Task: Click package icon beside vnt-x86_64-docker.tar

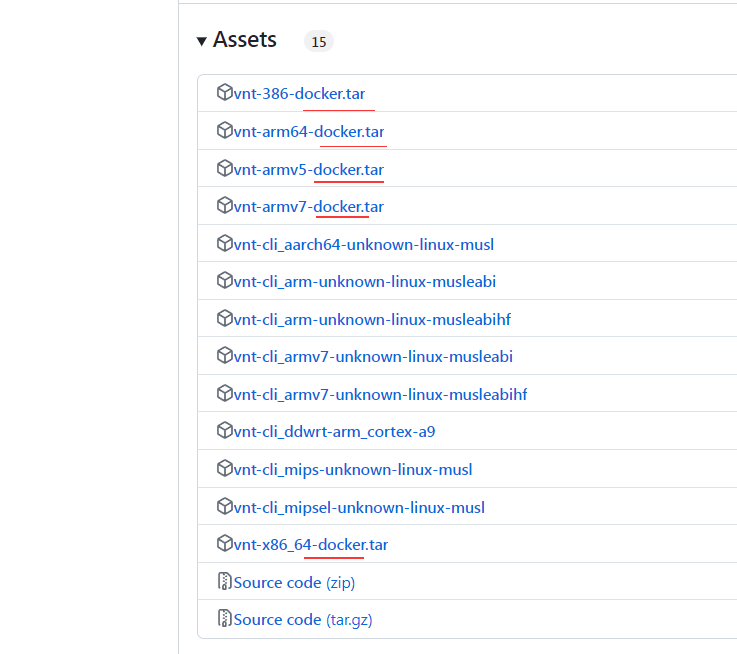Action: (x=225, y=544)
